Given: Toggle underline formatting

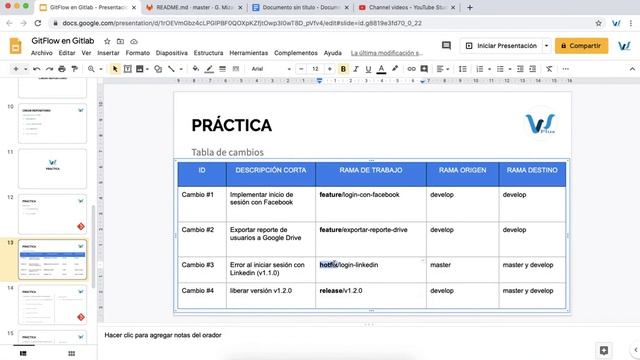Looking at the screenshot, I should point(368,69).
